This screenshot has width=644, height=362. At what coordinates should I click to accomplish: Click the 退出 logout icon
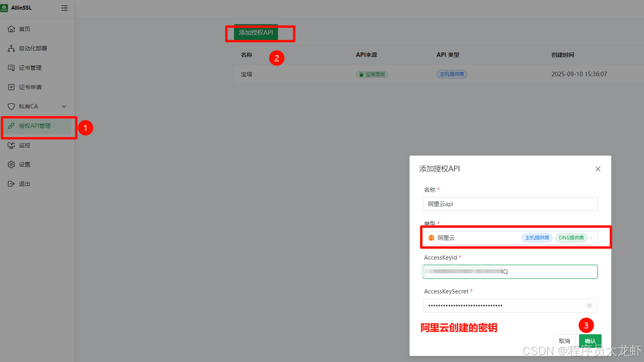click(x=11, y=184)
